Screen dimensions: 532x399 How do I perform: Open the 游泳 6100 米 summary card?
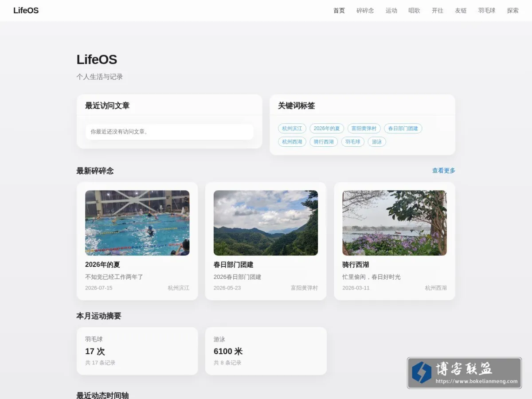click(x=266, y=351)
